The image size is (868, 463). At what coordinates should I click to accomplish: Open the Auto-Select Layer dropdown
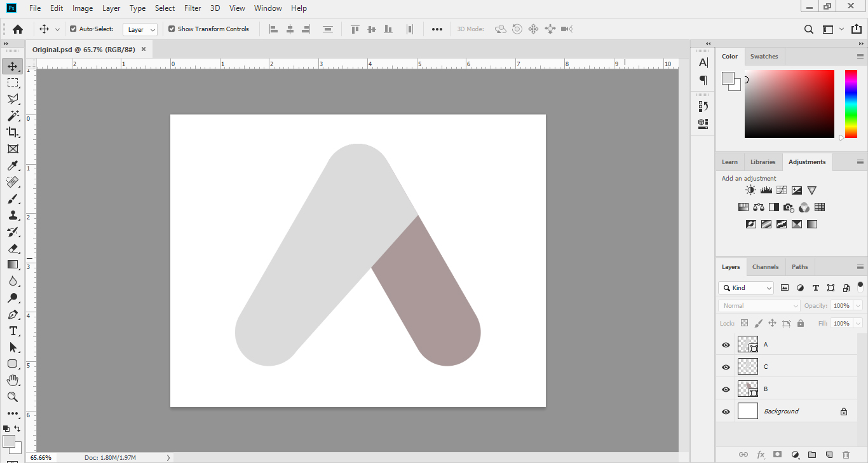(140, 29)
